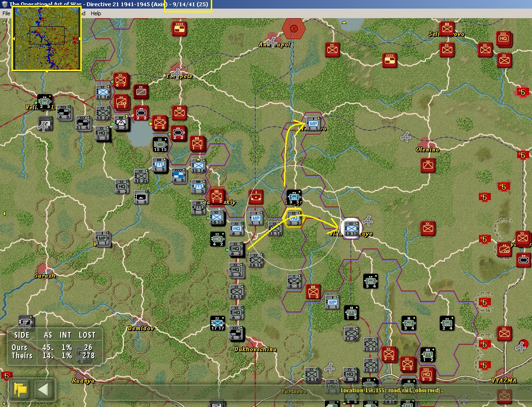
Task: Select the MP unit near Surazh road
Action: 102,239
